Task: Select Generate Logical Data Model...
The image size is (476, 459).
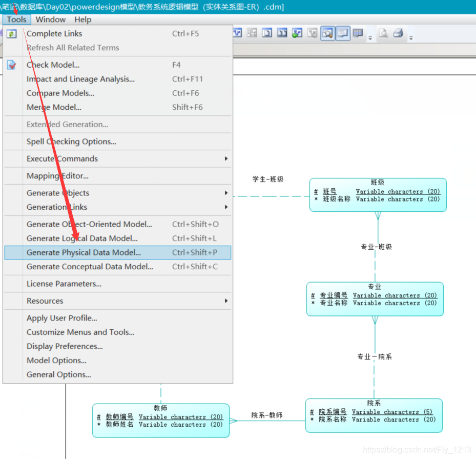Action: point(118,238)
